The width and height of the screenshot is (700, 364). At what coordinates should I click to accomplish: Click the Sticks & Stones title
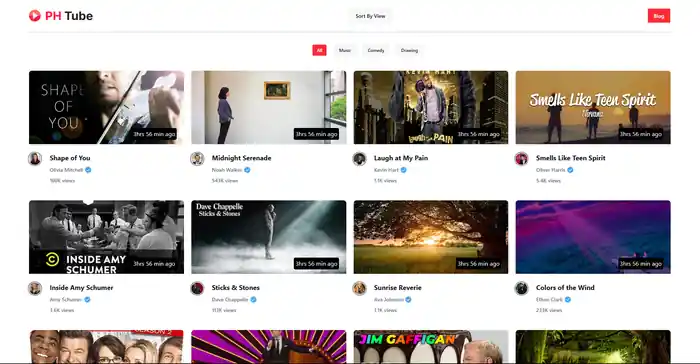pyautogui.click(x=235, y=288)
